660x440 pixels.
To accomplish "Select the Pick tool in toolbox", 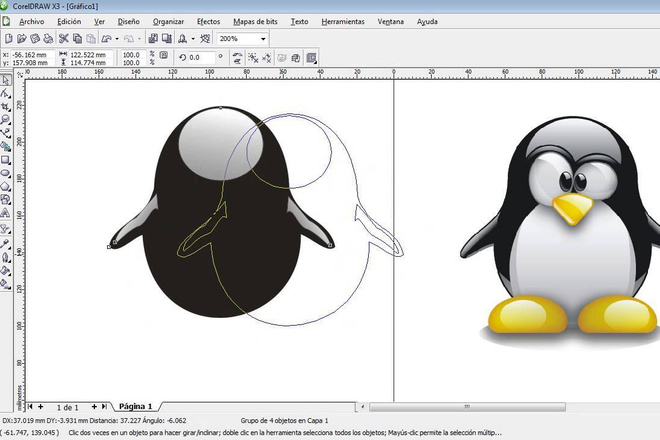I will click(x=5, y=80).
